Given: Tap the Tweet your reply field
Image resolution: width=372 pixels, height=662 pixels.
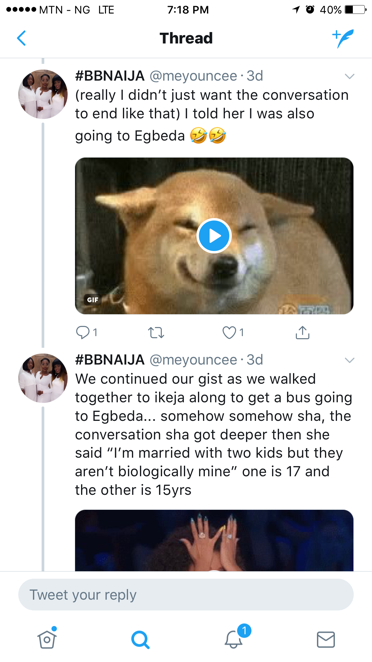Looking at the screenshot, I should [x=186, y=594].
